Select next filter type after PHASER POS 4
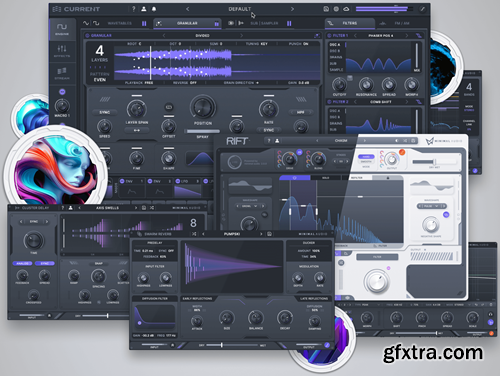 pos(406,35)
